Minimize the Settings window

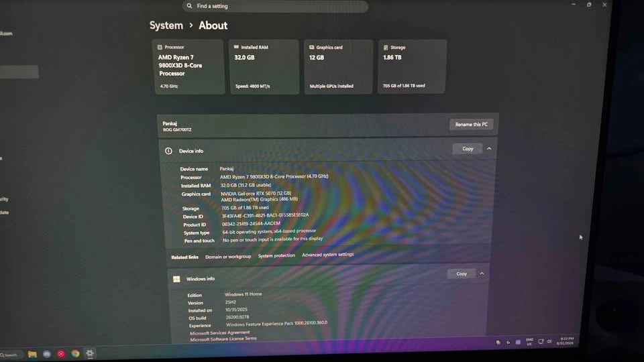coord(574,4)
